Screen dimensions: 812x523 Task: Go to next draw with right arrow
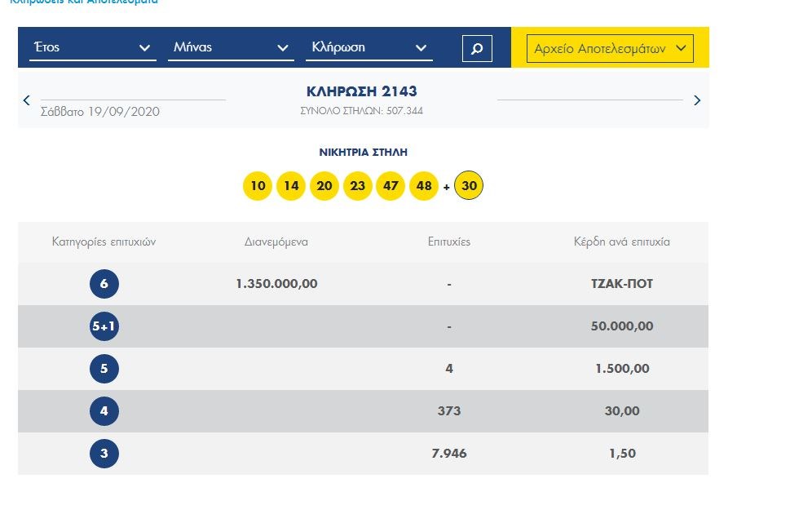coord(697,100)
